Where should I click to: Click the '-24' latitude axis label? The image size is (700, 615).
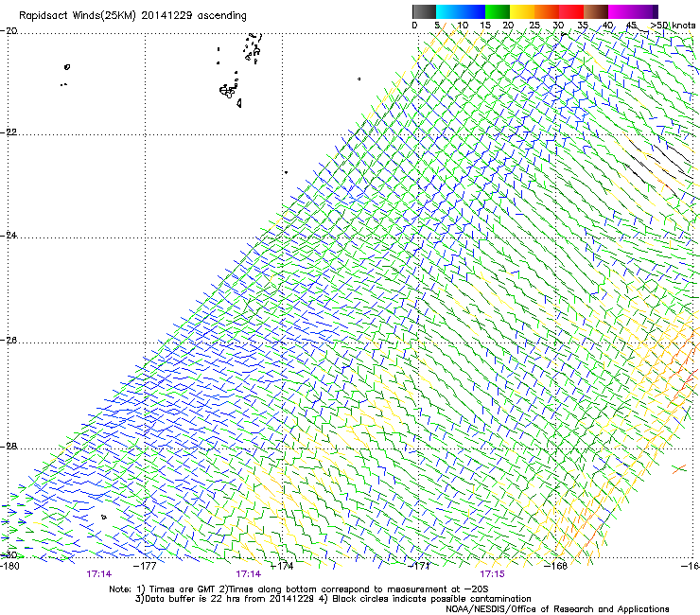coord(9,236)
